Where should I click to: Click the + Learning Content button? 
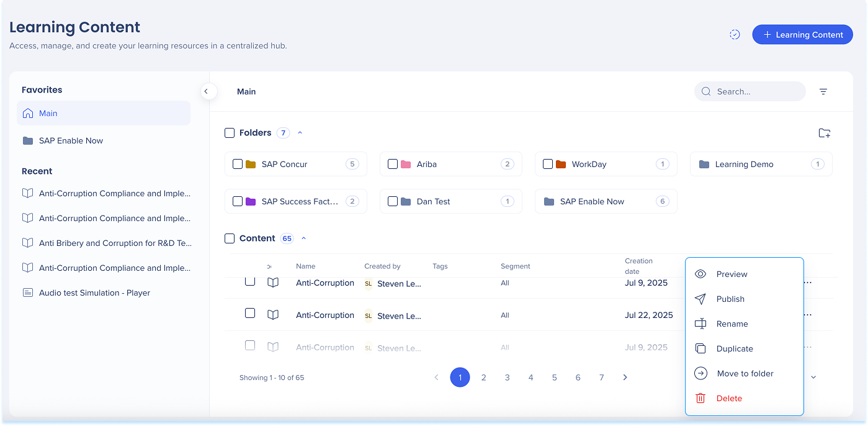[802, 35]
